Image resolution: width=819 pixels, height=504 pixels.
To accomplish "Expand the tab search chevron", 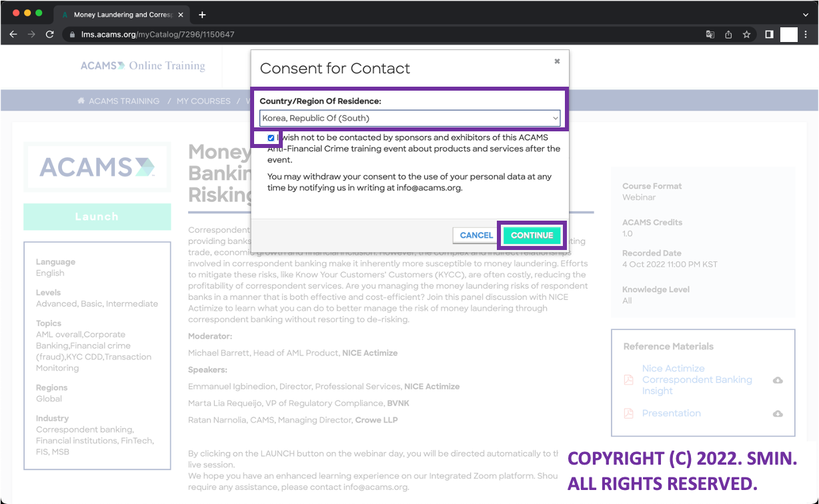I will 806,15.
